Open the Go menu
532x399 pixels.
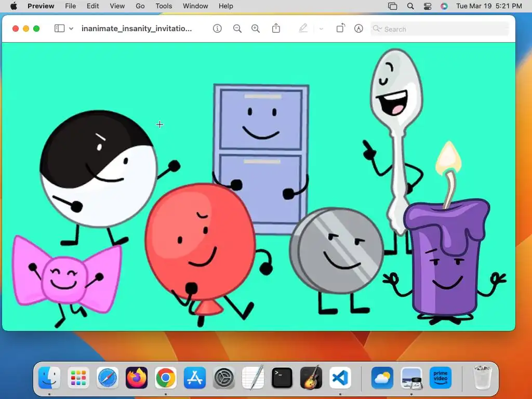click(x=140, y=6)
